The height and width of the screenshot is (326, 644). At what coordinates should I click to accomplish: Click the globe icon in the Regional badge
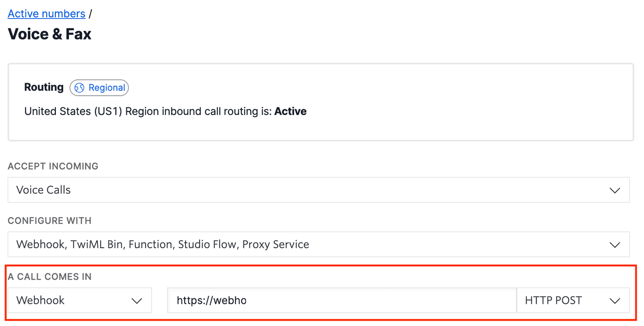79,87
